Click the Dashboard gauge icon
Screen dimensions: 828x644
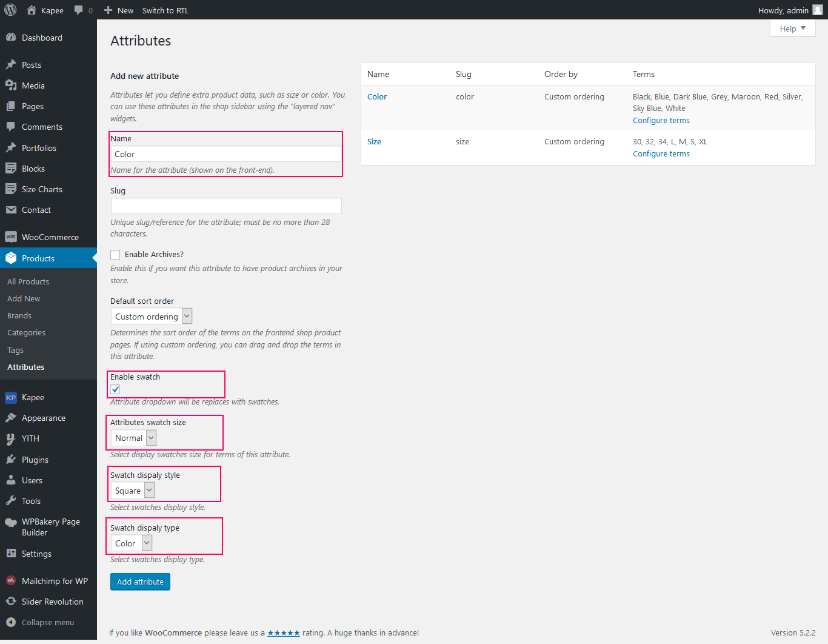tap(11, 38)
